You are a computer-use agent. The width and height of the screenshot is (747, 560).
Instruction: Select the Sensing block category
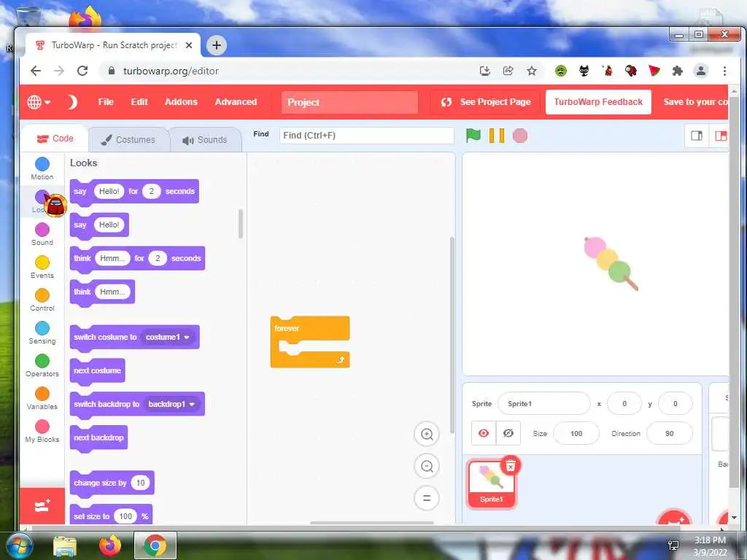point(42,332)
